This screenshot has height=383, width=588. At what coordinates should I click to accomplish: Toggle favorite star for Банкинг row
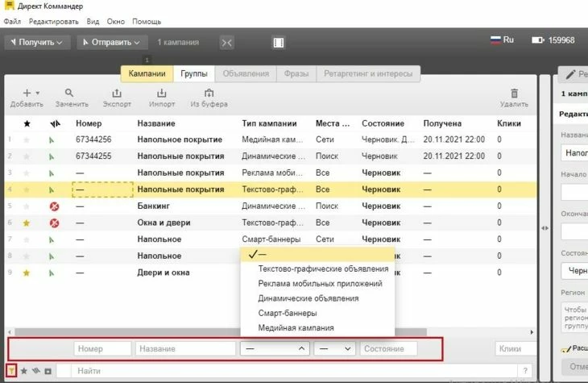[27, 206]
